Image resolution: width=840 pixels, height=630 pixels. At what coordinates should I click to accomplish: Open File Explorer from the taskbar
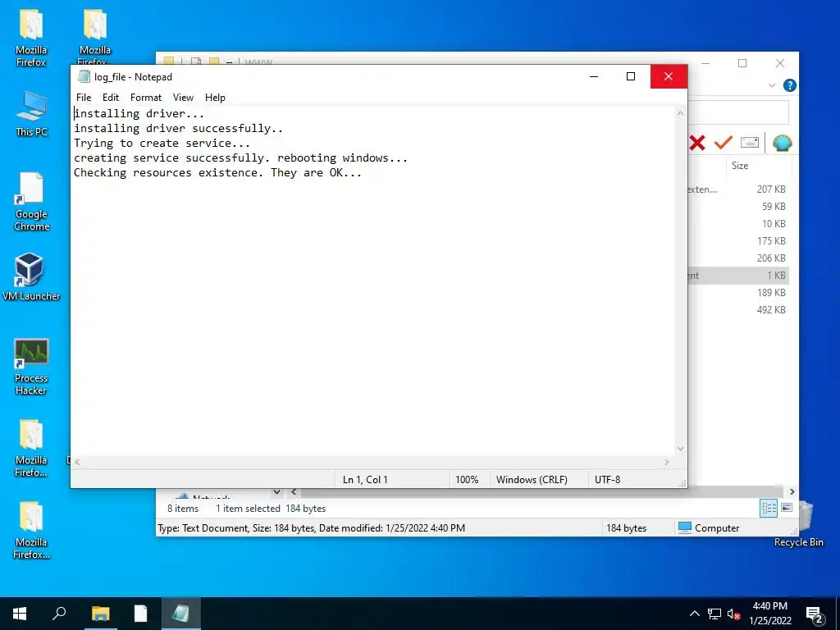100,614
